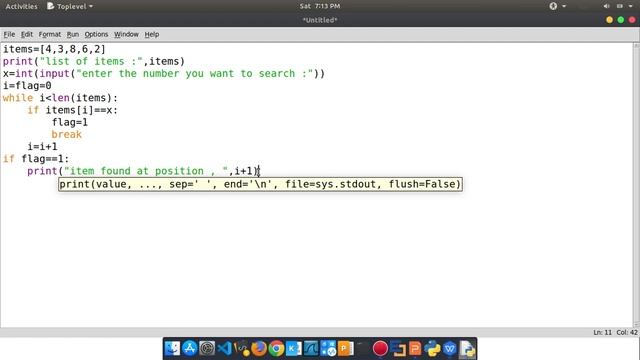Screen dimensions: 640x360
Task: Click on the line 'i=flag=0'
Action: 27,86
